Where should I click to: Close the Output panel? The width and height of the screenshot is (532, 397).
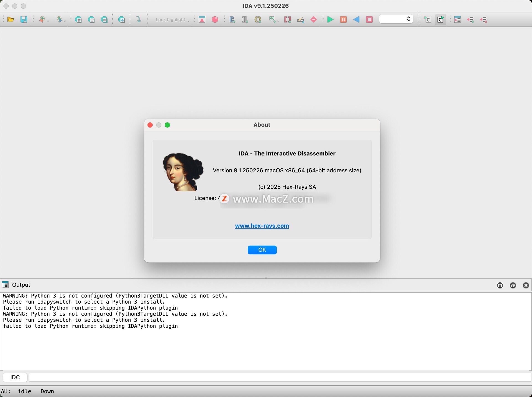pyautogui.click(x=526, y=285)
